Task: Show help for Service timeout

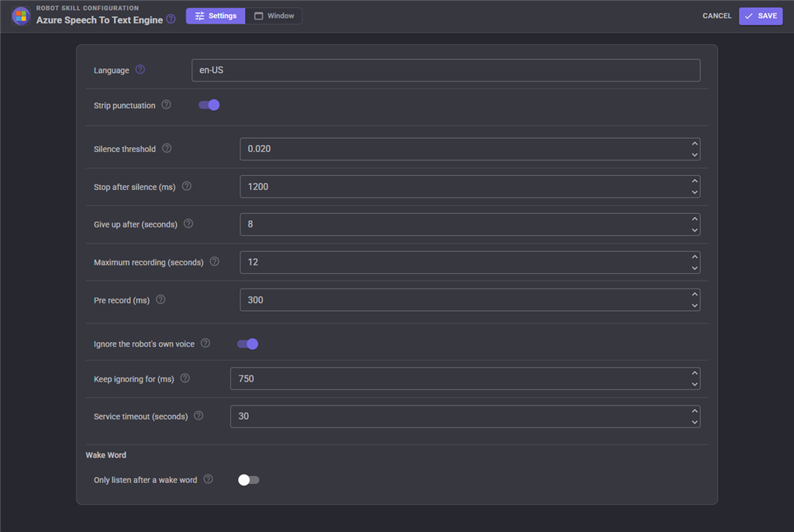Action: [198, 416]
